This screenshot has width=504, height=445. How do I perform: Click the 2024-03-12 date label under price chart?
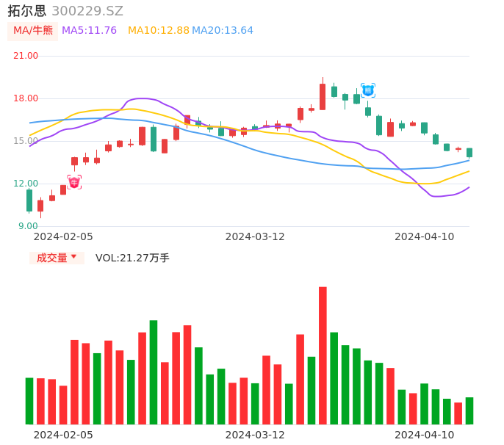[x=255, y=236]
